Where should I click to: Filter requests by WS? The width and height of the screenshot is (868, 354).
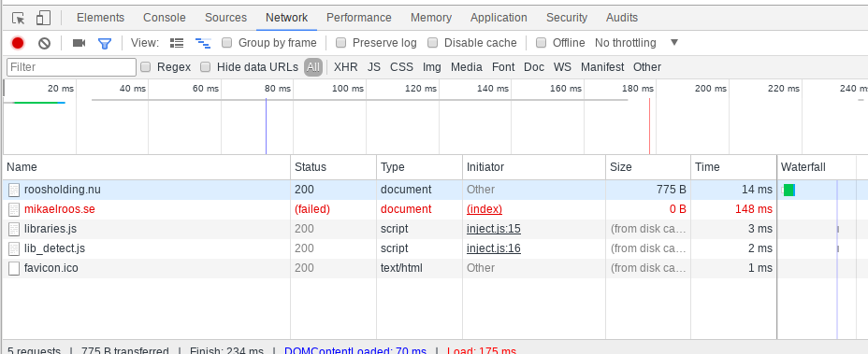point(562,67)
